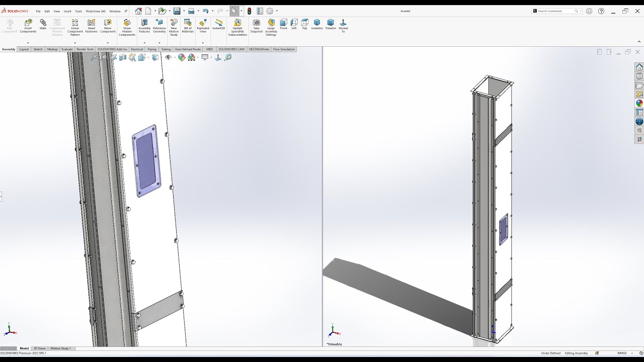644x362 pixels.
Task: Expand Assembly Features dropdown arrow
Action: point(144,43)
